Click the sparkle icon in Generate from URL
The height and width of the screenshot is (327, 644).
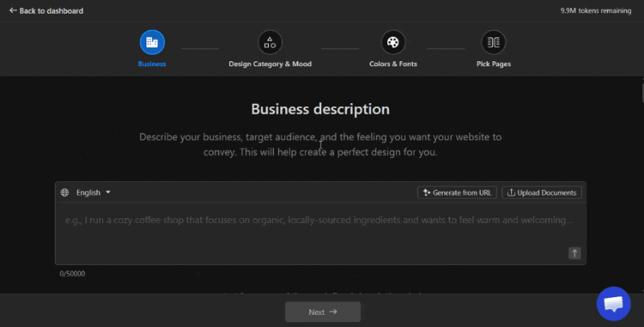click(x=426, y=192)
